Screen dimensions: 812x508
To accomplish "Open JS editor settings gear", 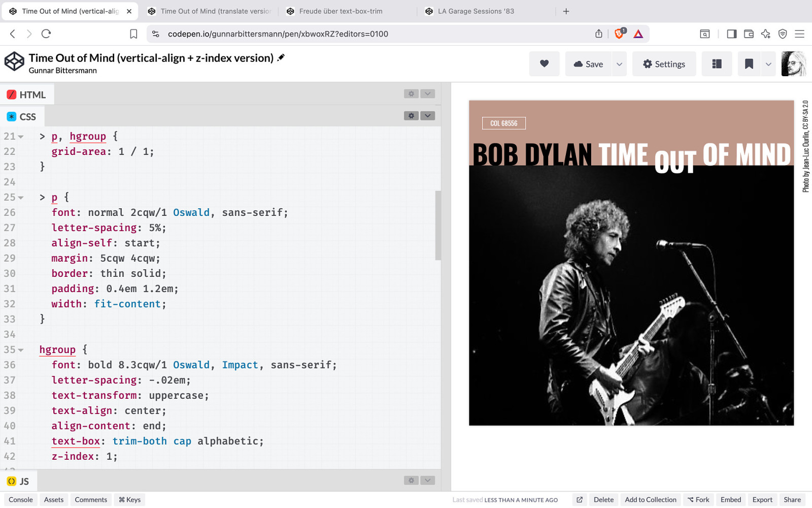I will [x=411, y=480].
